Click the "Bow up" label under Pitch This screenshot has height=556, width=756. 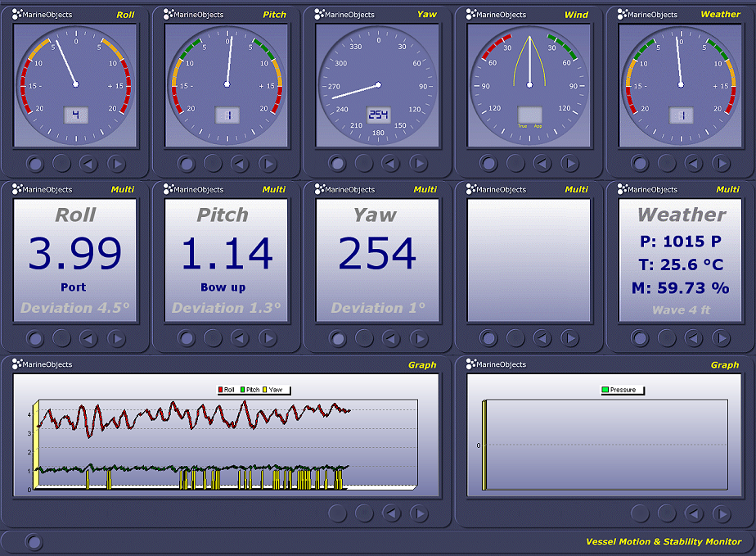(223, 287)
